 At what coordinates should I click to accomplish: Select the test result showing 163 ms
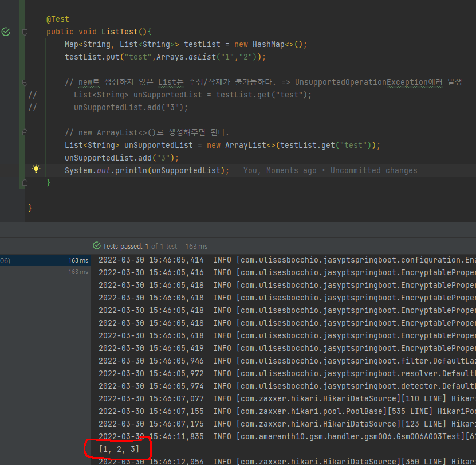pyautogui.click(x=80, y=260)
